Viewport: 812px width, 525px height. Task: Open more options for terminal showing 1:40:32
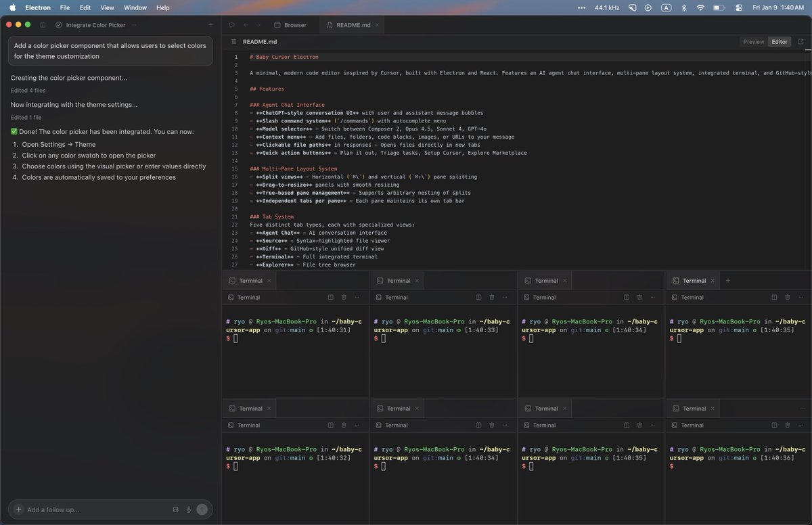357,425
